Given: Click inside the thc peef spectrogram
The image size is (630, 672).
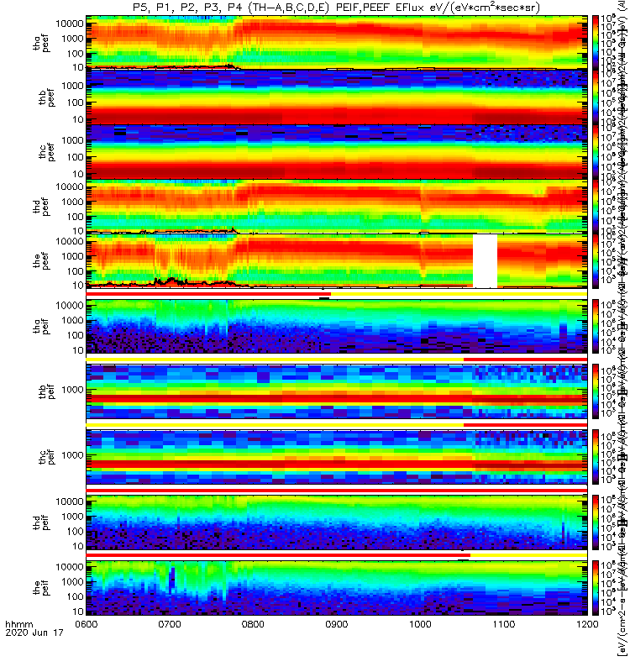Looking at the screenshot, I should pyautogui.click(x=337, y=152).
